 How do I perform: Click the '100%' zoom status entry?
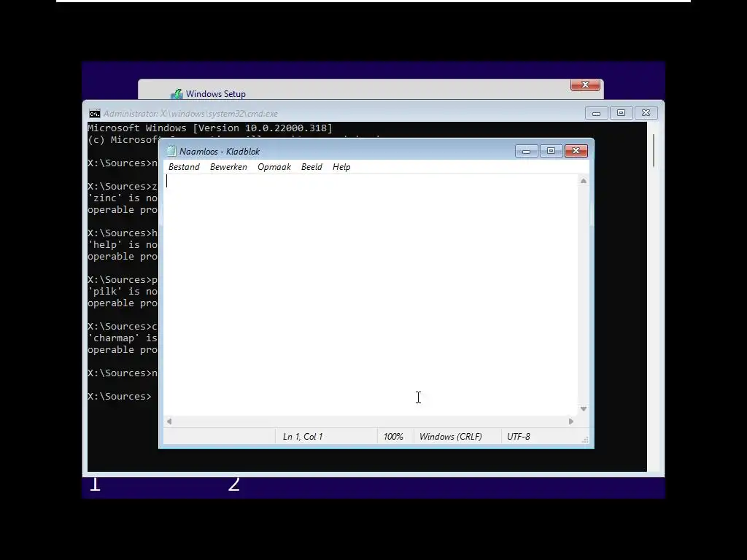393,436
